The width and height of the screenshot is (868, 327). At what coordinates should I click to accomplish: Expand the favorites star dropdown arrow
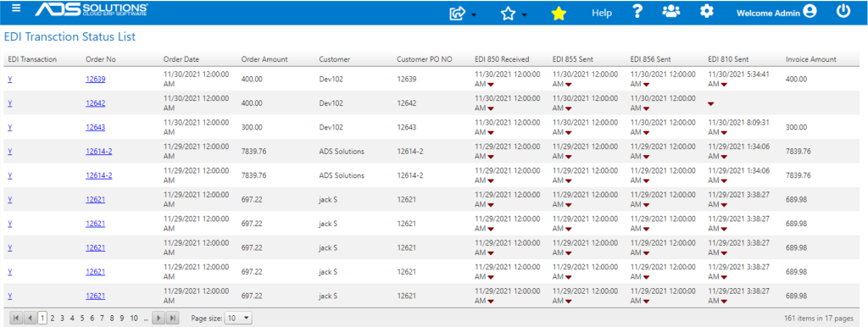524,15
